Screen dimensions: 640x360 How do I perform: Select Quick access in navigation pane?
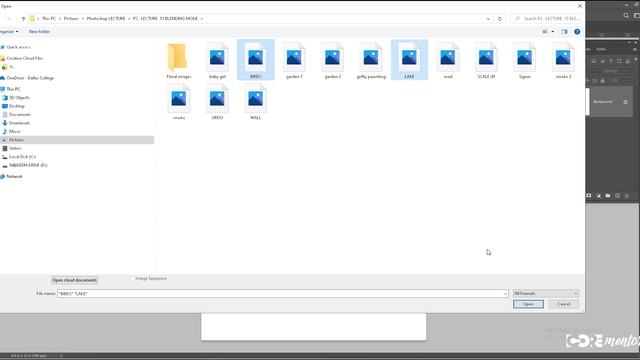tap(18, 47)
